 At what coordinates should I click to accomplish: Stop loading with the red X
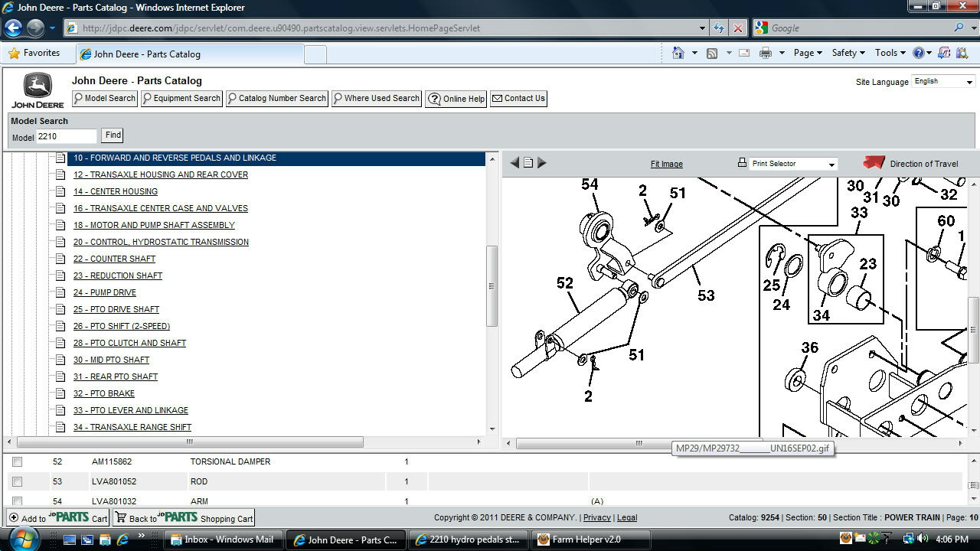click(738, 28)
